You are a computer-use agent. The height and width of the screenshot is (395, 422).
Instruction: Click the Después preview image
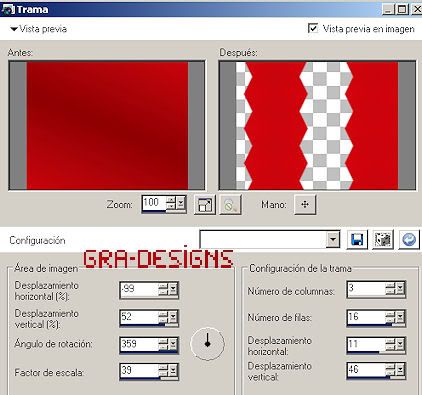(317, 125)
